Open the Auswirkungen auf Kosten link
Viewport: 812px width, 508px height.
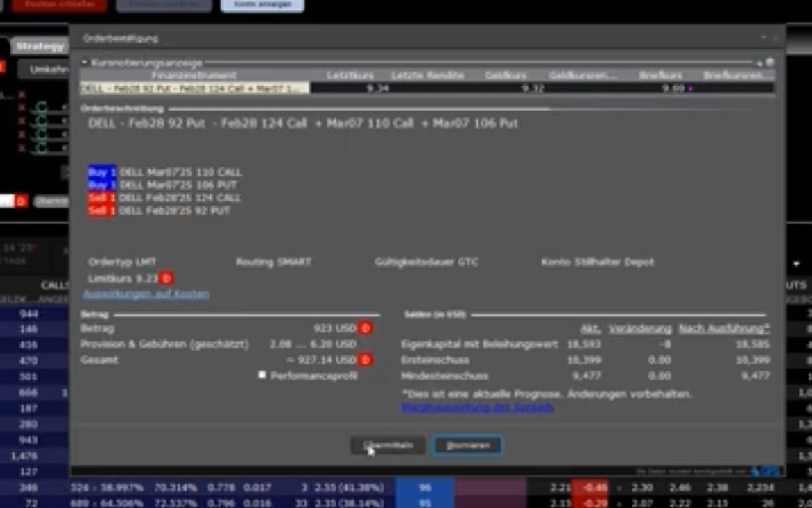tap(146, 294)
